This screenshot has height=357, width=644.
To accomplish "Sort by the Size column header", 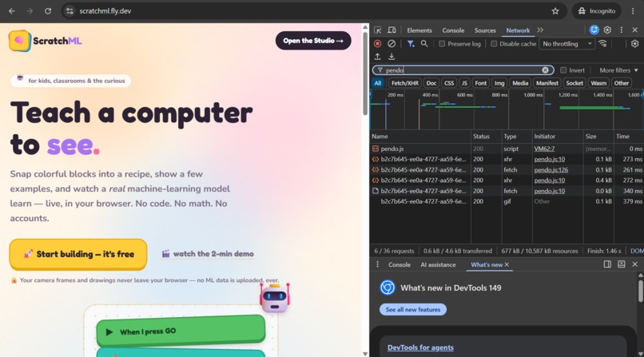I will [x=598, y=137].
